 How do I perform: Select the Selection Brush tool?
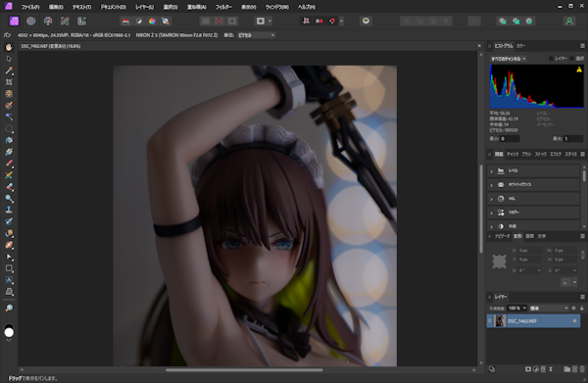pyautogui.click(x=9, y=106)
